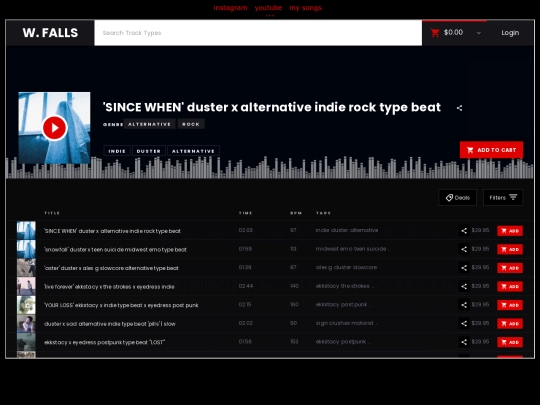Open the Deals button

click(458, 198)
